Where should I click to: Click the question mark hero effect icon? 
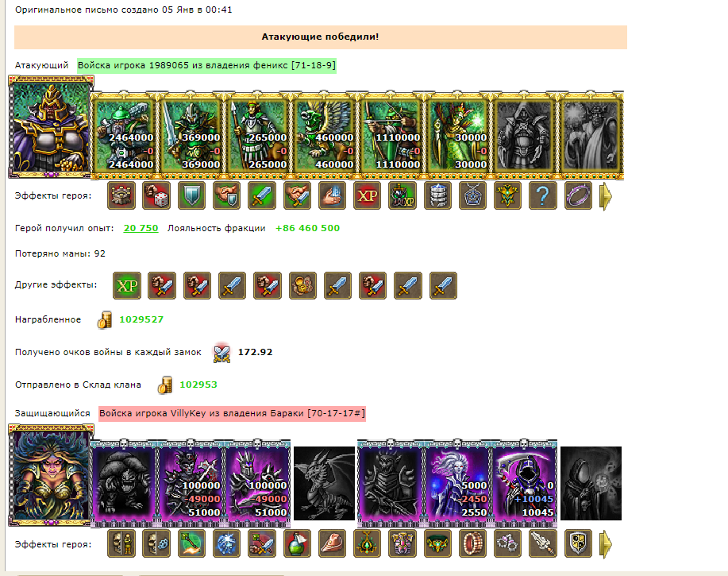tap(543, 195)
